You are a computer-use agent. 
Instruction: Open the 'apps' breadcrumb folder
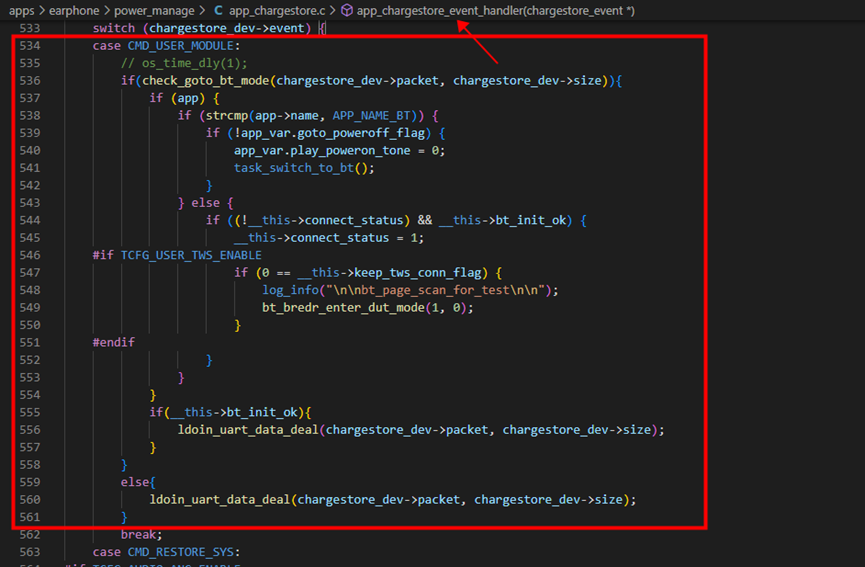click(x=22, y=10)
